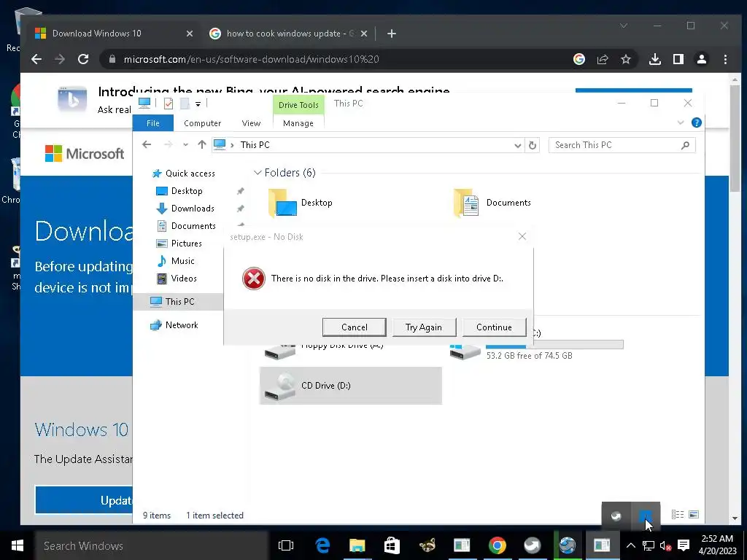The image size is (747, 560).
Task: Expand the Explorer address bar history dropdown
Action: tap(517, 145)
